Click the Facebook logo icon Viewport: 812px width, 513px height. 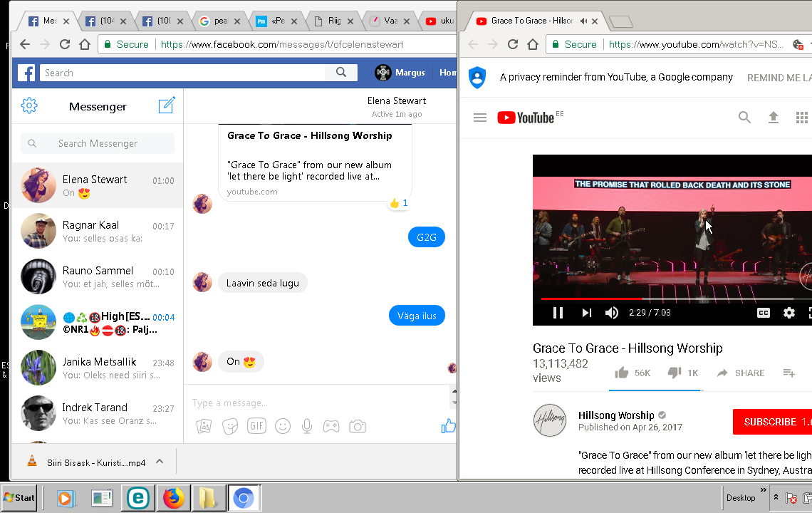(x=26, y=73)
